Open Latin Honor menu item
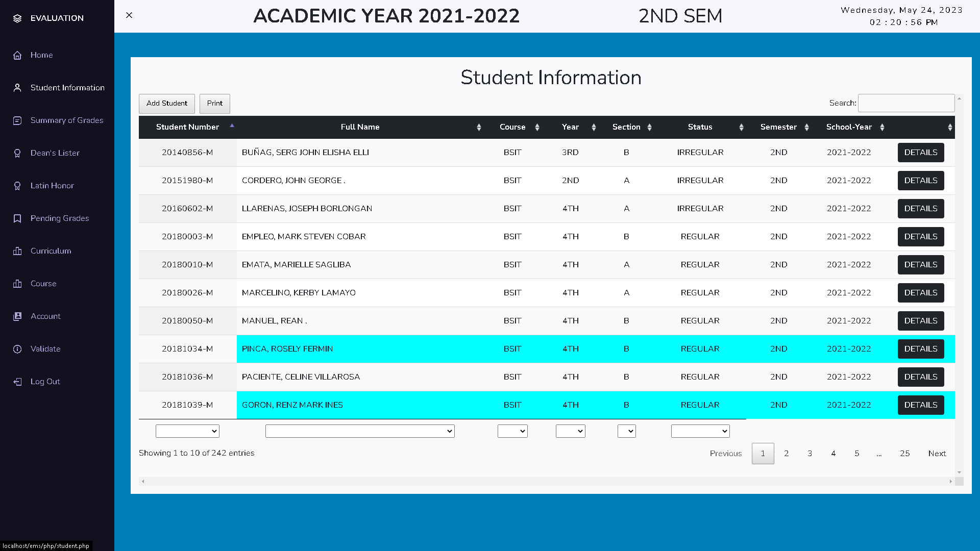The height and width of the screenshot is (551, 980). (52, 186)
